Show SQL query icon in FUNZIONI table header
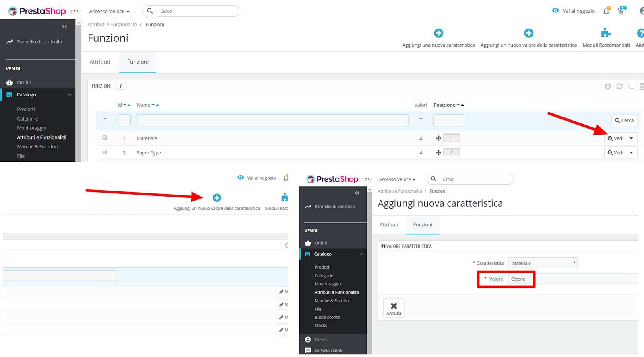The height and width of the screenshot is (357, 644). tap(631, 86)
